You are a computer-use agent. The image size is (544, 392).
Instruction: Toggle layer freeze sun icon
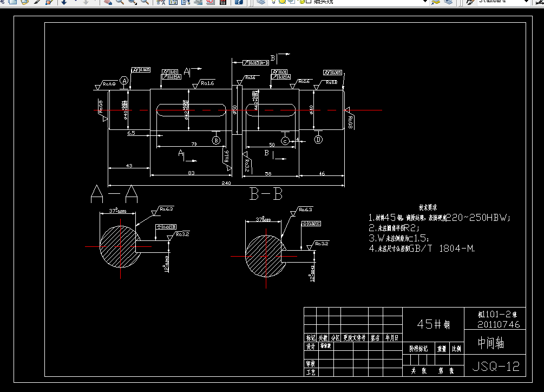[x=282, y=2]
